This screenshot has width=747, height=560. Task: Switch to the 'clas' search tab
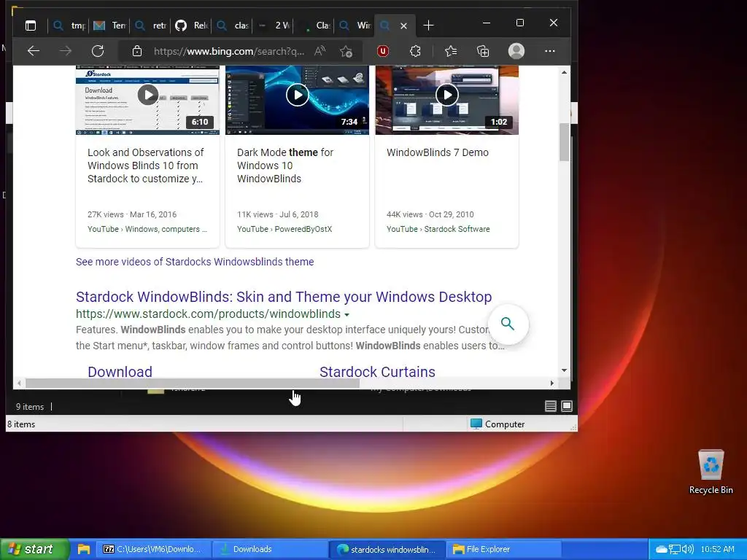click(233, 26)
